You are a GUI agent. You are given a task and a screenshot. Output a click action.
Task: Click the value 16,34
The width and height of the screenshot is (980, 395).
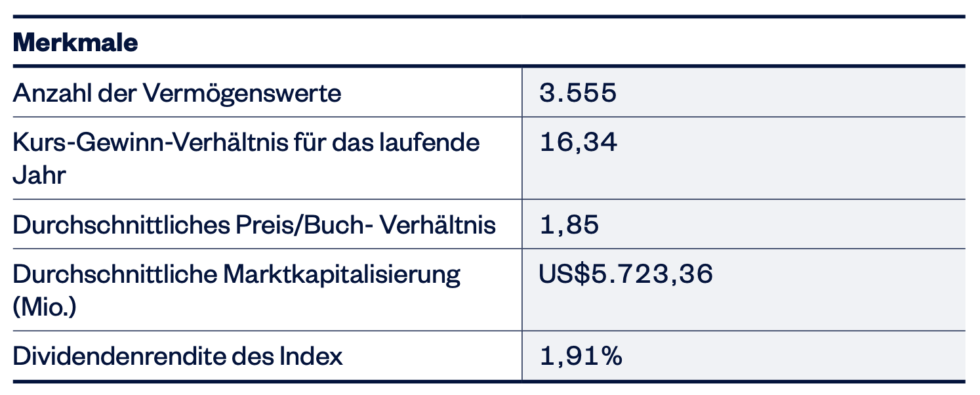pyautogui.click(x=578, y=142)
